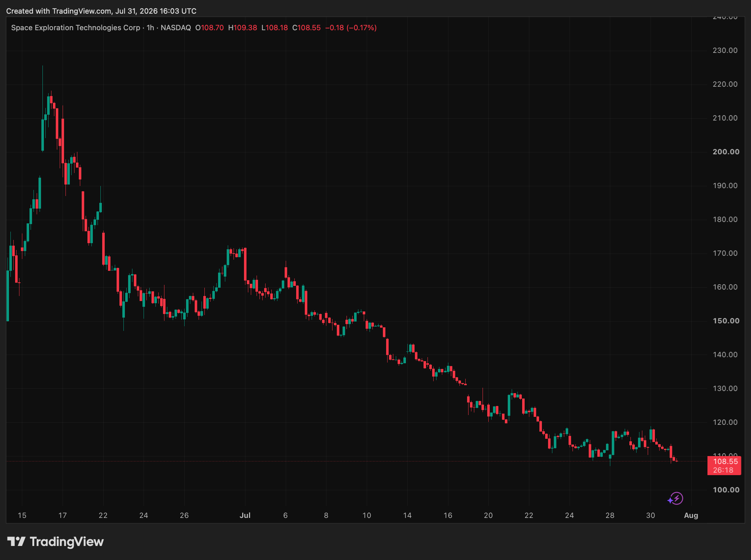
Task: Click the NASDAQ exchange label
Action: [x=176, y=28]
